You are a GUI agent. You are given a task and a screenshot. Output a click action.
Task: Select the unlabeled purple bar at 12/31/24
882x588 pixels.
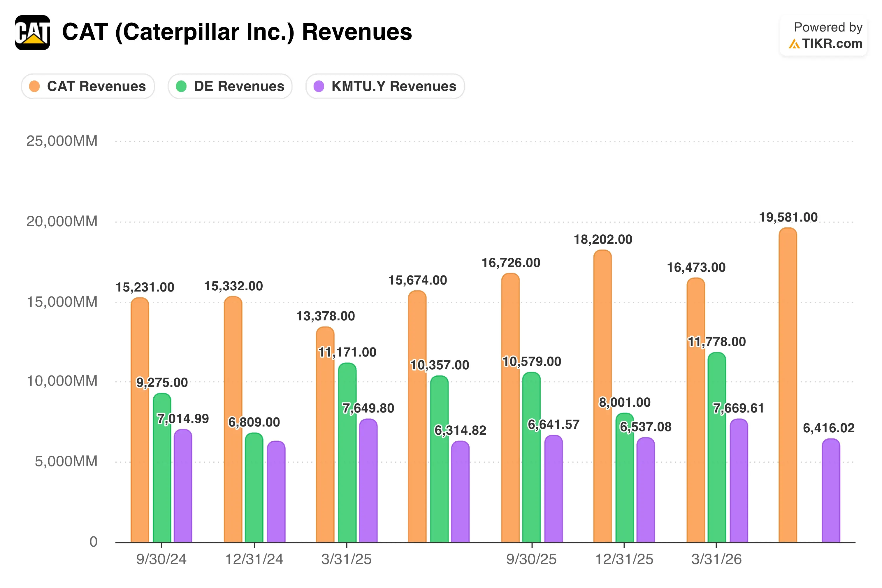click(276, 492)
